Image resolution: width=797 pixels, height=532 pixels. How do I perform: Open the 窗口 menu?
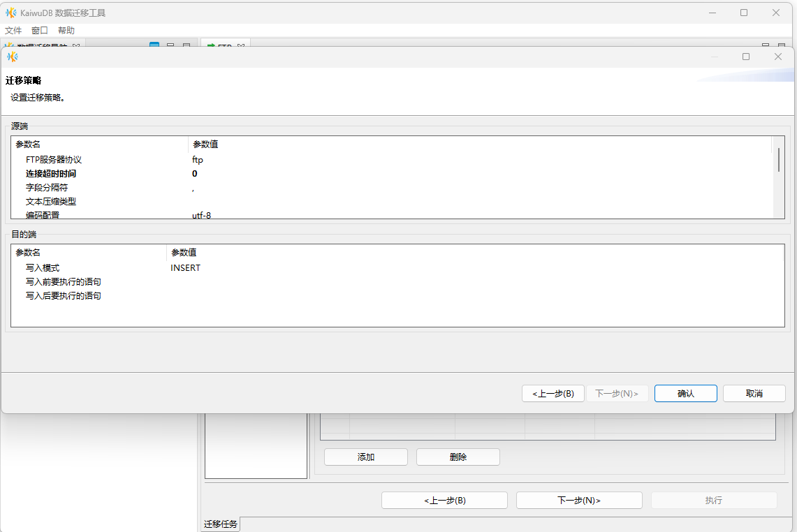[40, 31]
